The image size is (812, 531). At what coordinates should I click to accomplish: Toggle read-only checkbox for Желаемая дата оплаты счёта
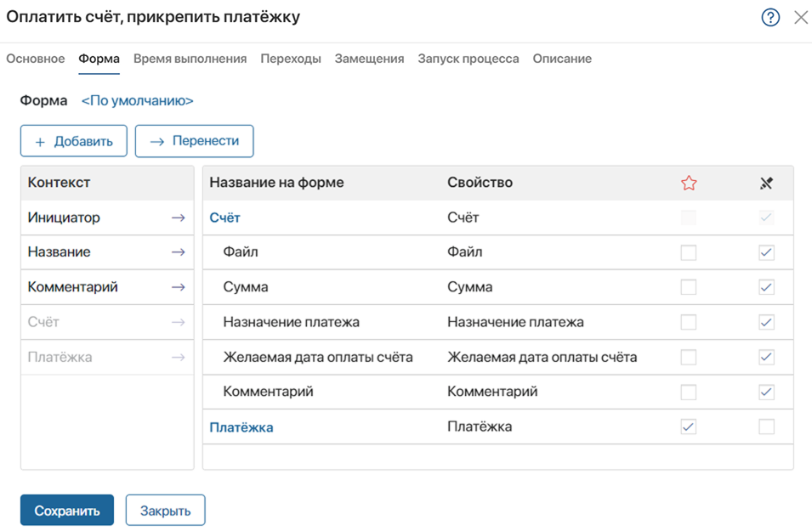pyautogui.click(x=766, y=357)
